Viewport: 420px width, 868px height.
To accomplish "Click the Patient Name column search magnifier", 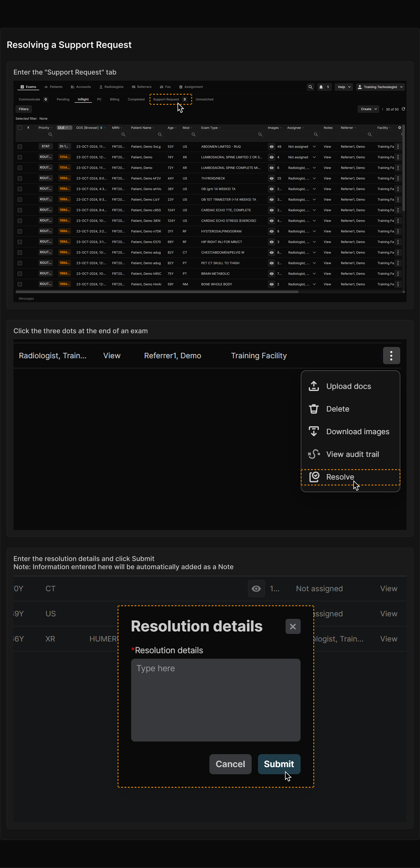I will [160, 134].
